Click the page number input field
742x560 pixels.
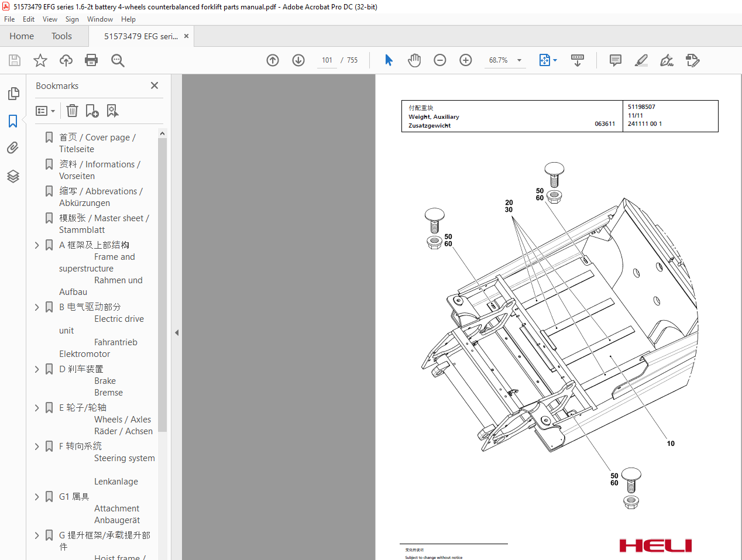coord(327,60)
